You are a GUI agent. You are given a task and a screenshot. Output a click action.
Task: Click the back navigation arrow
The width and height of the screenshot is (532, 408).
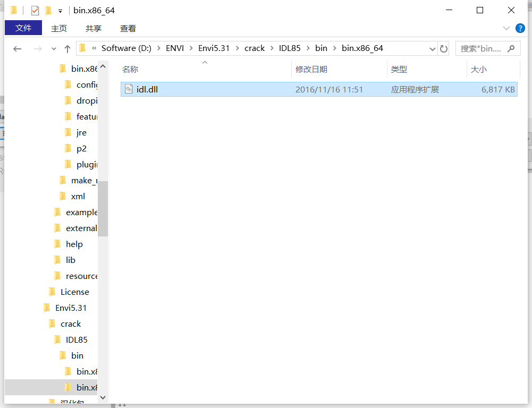point(17,48)
